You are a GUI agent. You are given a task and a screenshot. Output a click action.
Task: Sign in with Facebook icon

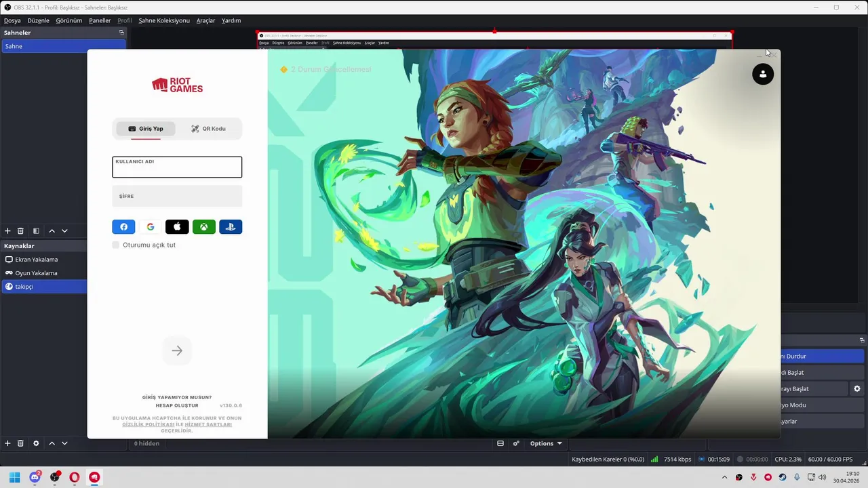pos(123,227)
